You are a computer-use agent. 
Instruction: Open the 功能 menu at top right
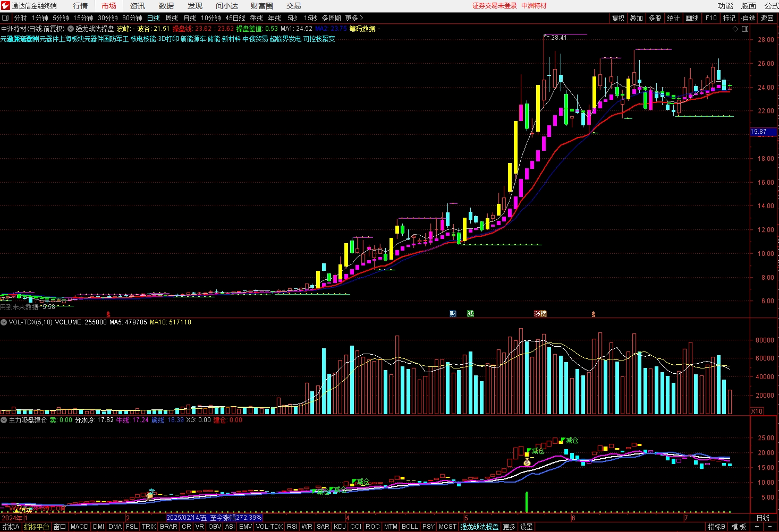click(x=725, y=6)
